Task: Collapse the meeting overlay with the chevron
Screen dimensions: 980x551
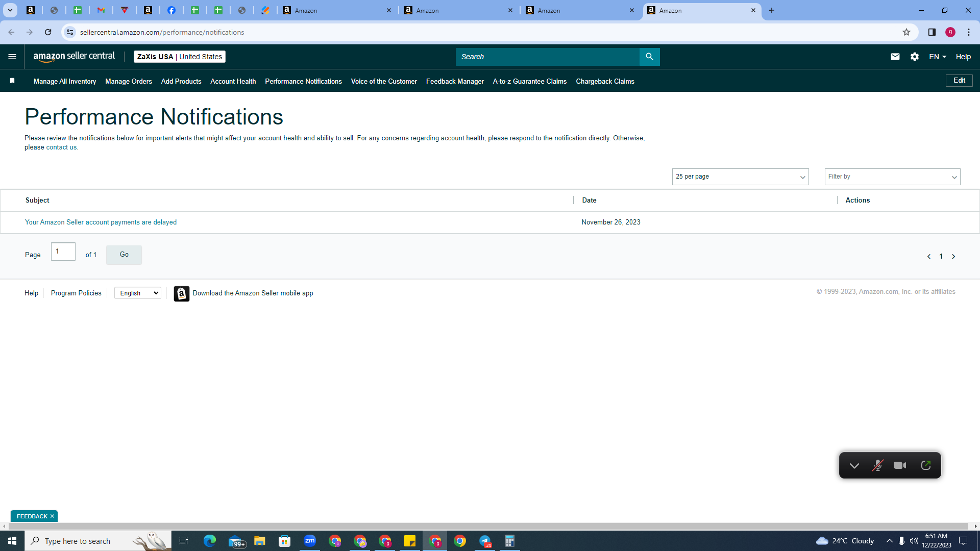Action: pos(854,465)
